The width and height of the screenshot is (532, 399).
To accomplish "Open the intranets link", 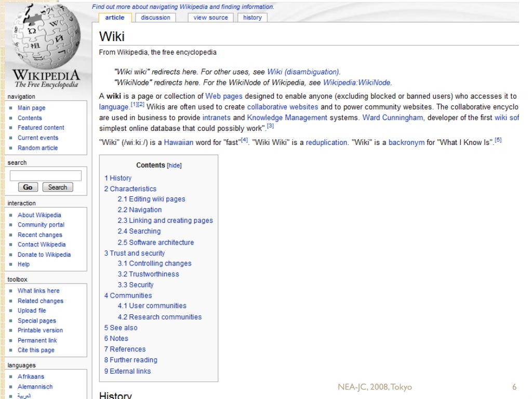I will 217,118.
